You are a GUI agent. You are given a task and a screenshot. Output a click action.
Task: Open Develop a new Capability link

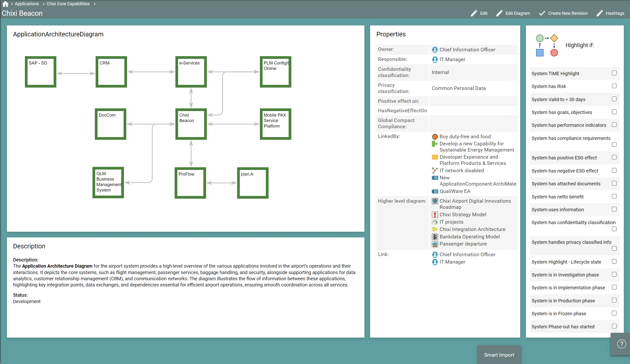[477, 147]
